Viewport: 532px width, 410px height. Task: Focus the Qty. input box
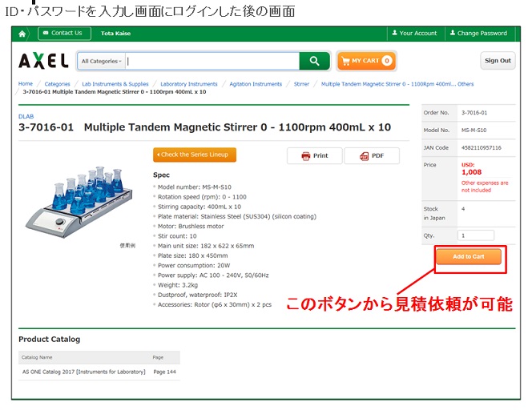(x=476, y=235)
